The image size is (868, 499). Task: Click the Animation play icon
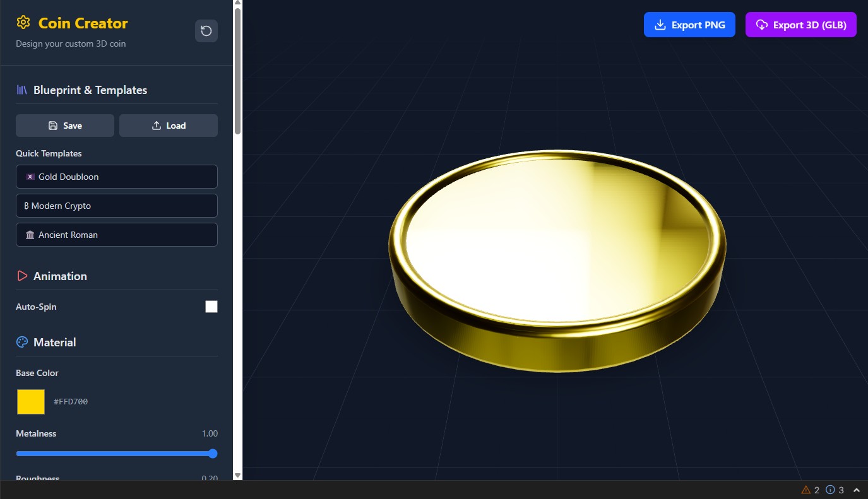pos(22,276)
